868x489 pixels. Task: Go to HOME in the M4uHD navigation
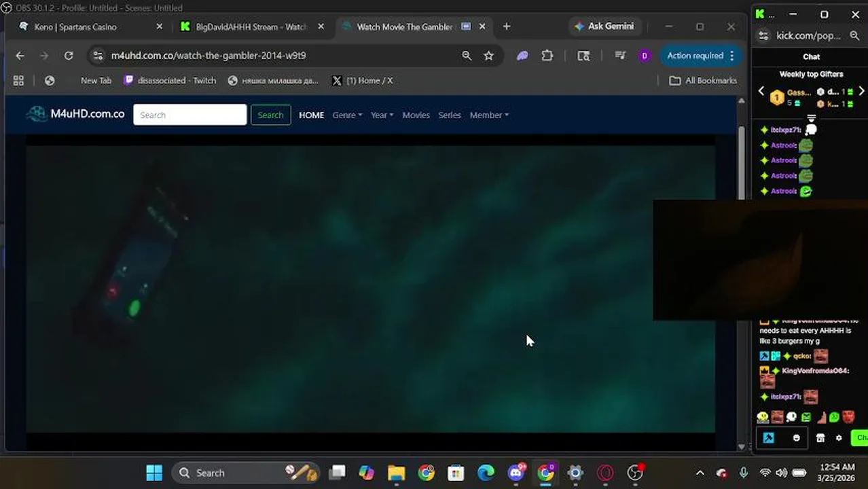[x=312, y=115]
